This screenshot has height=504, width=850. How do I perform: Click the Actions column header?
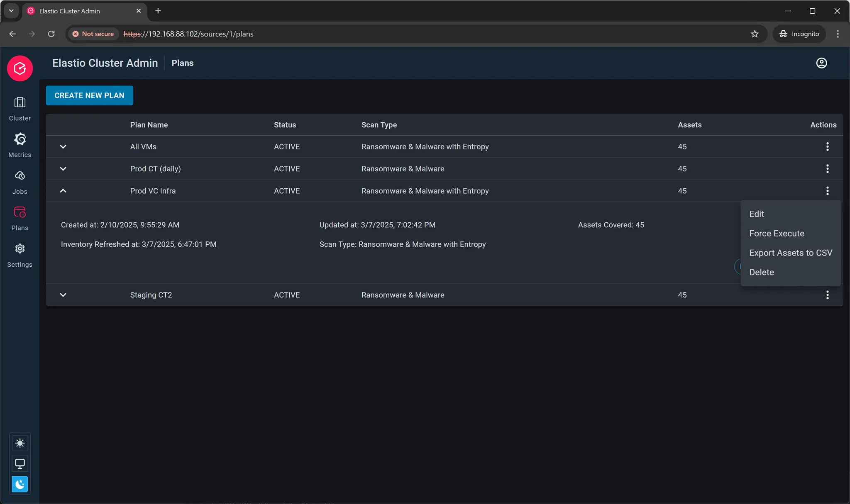coord(823,125)
